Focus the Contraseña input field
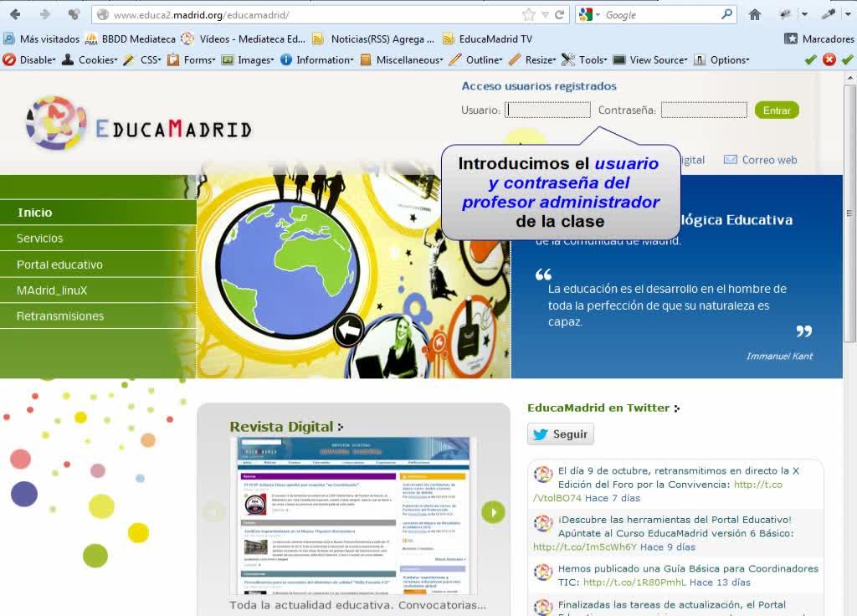Screen dimensions: 857x616 coord(704,110)
